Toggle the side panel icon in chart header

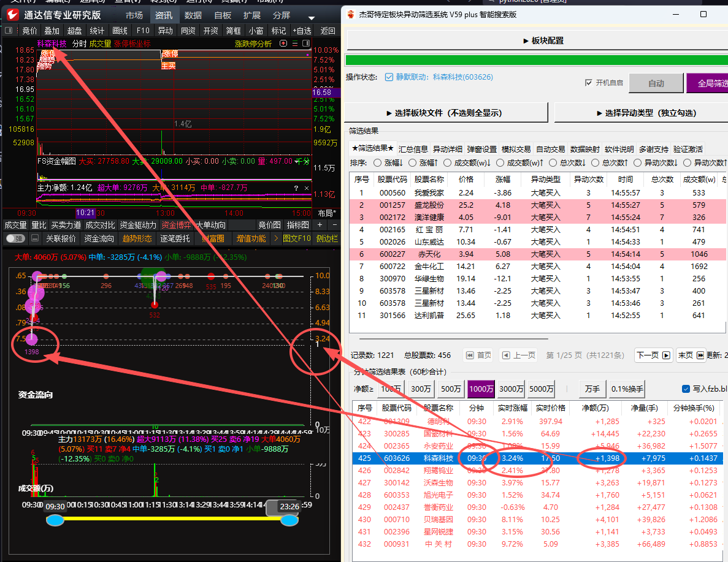[x=306, y=43]
